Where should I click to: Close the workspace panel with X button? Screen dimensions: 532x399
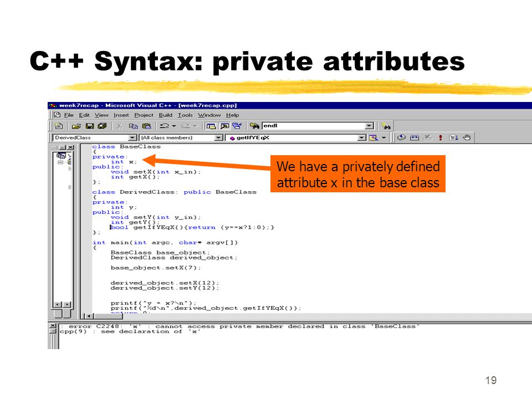click(70, 147)
